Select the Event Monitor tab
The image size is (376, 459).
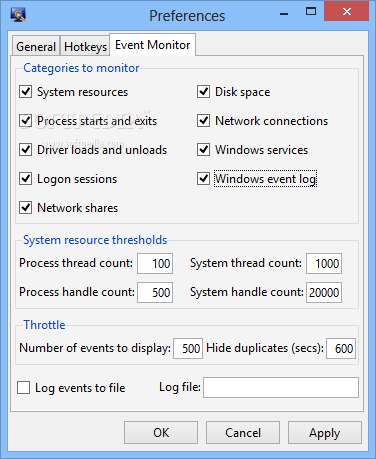tap(153, 45)
